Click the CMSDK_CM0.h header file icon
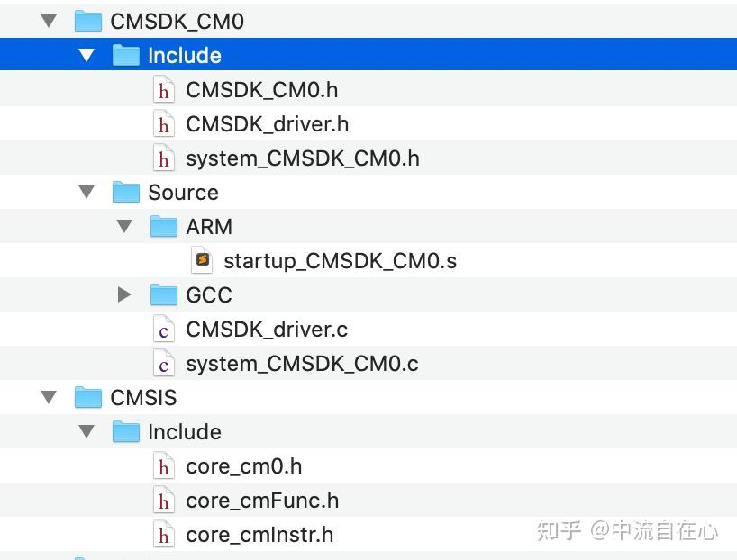737x560 pixels. 163,90
